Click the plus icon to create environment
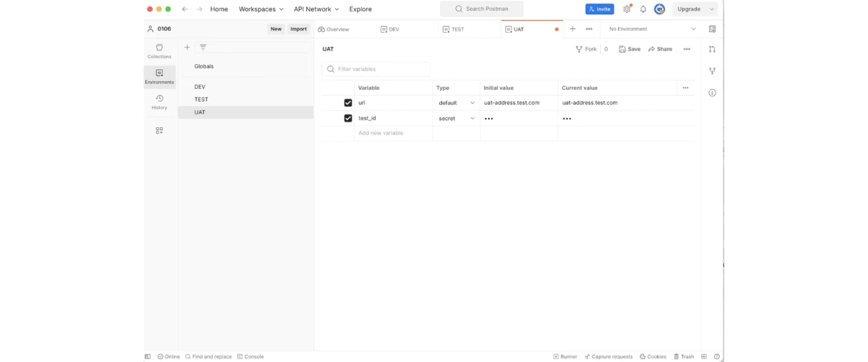 [187, 47]
